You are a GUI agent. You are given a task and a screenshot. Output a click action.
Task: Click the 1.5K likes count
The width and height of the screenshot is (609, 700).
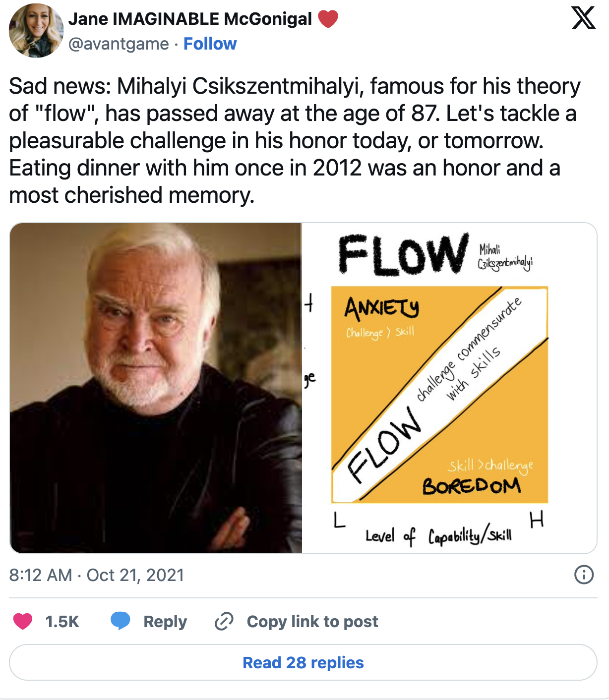(x=62, y=621)
